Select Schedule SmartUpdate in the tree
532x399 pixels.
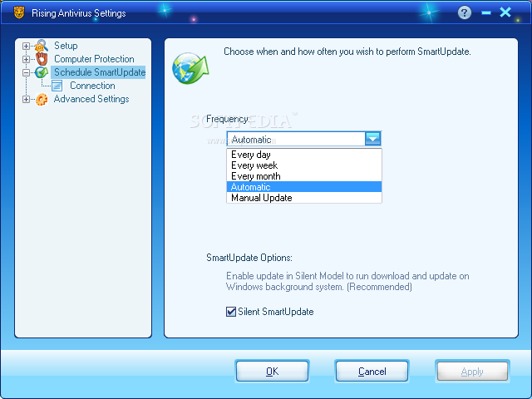(x=100, y=72)
